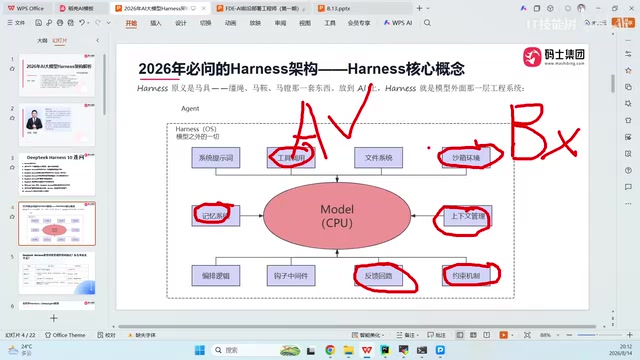Open the 动画 ribbon tab
The image size is (640, 360).
coord(230,23)
